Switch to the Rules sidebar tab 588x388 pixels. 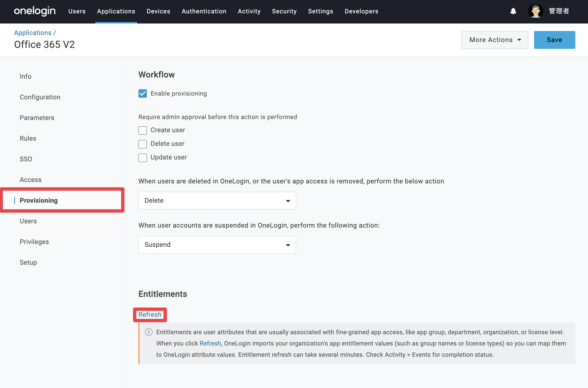(28, 138)
